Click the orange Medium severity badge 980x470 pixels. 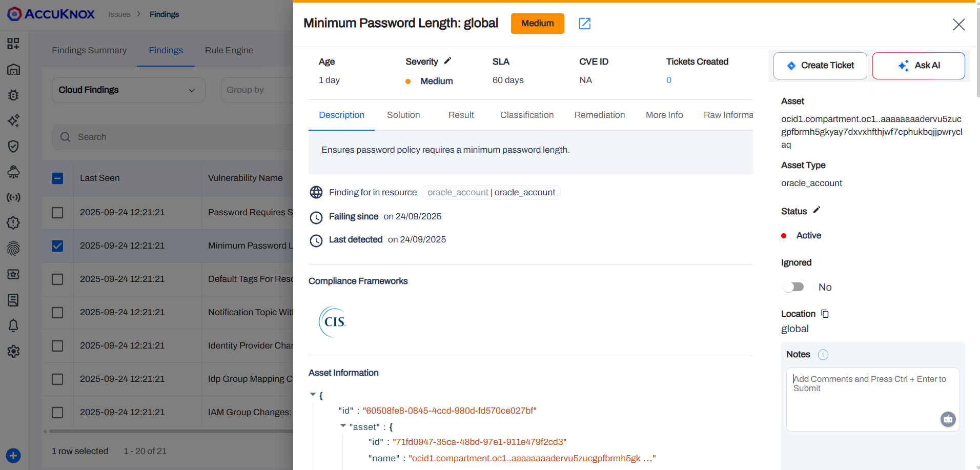pyautogui.click(x=537, y=24)
